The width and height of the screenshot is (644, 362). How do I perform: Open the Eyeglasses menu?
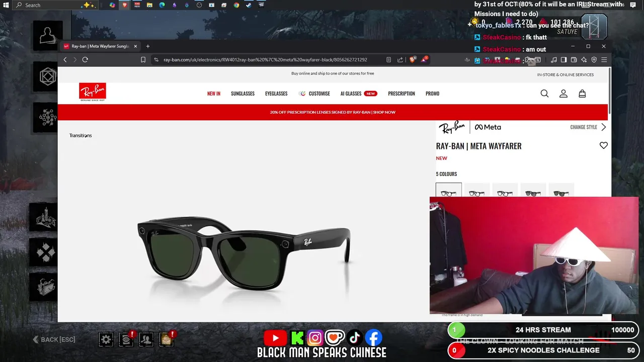pos(276,94)
